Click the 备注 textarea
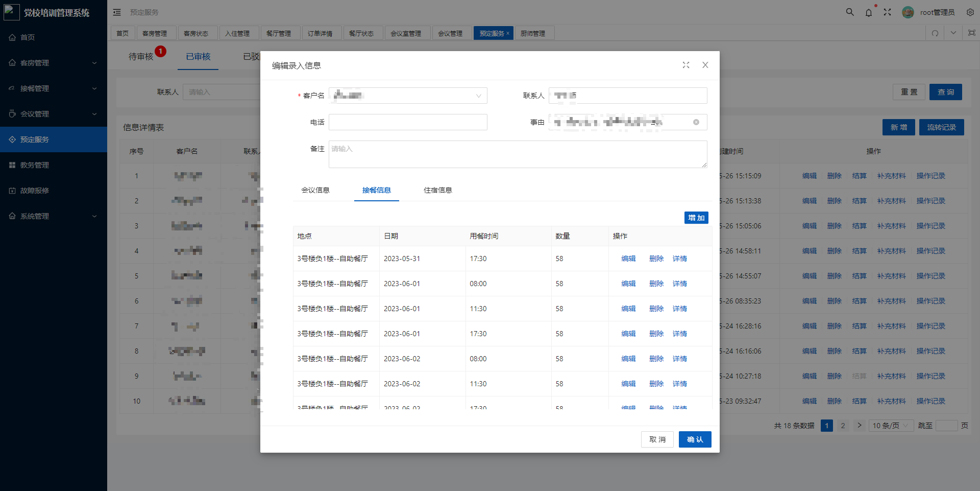 pyautogui.click(x=518, y=154)
